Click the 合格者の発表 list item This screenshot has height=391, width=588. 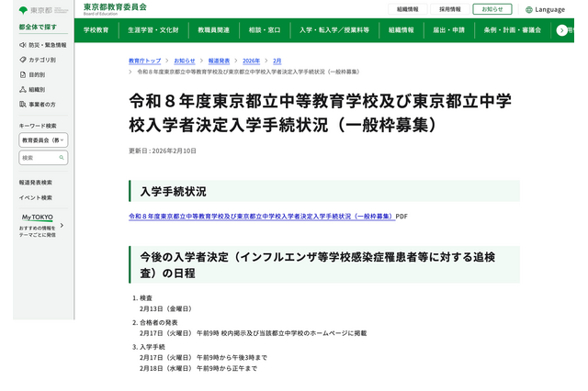(159, 322)
